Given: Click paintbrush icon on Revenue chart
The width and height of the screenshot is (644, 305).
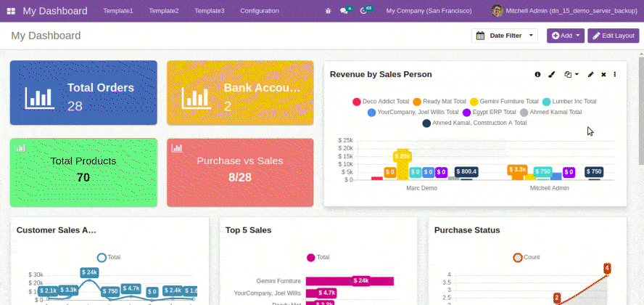Looking at the screenshot, I should click(x=551, y=74).
